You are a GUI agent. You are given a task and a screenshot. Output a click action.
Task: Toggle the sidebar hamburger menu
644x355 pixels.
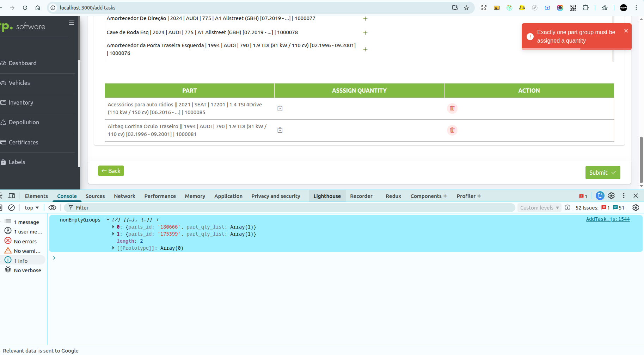(x=72, y=23)
